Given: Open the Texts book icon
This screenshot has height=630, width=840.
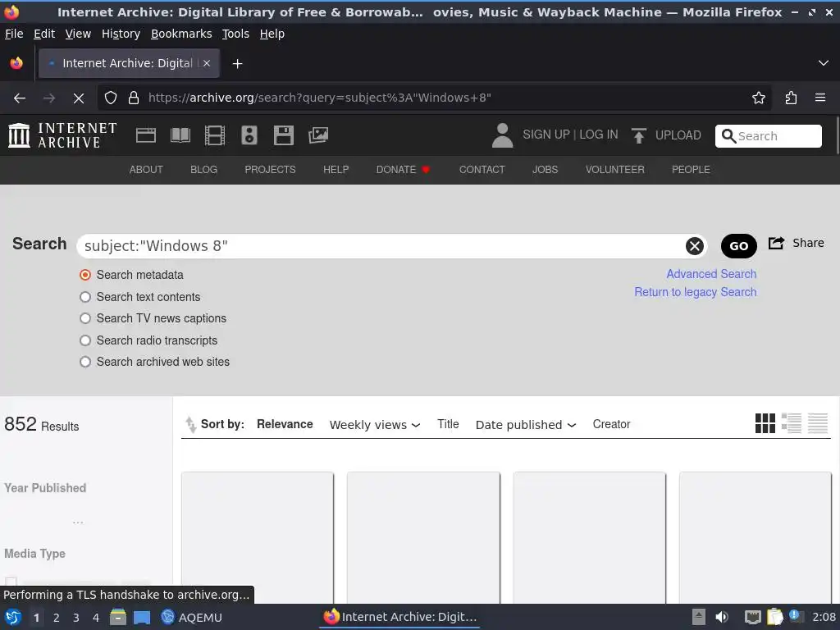Looking at the screenshot, I should tap(180, 135).
